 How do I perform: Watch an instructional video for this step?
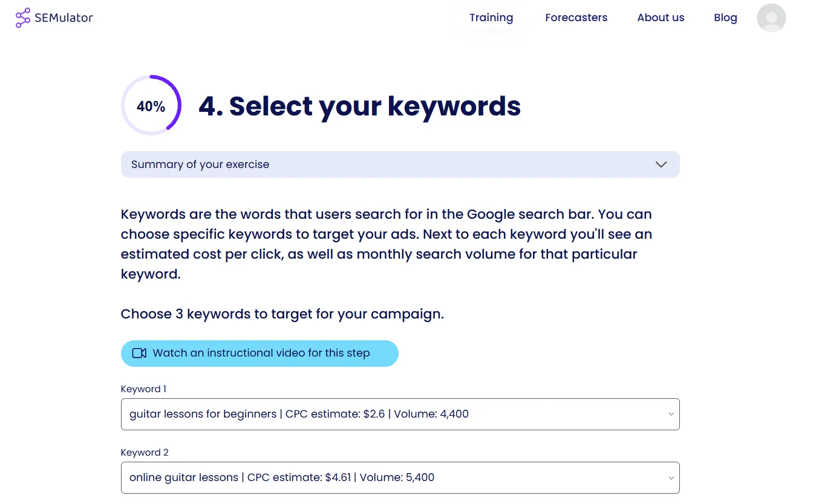coord(259,353)
